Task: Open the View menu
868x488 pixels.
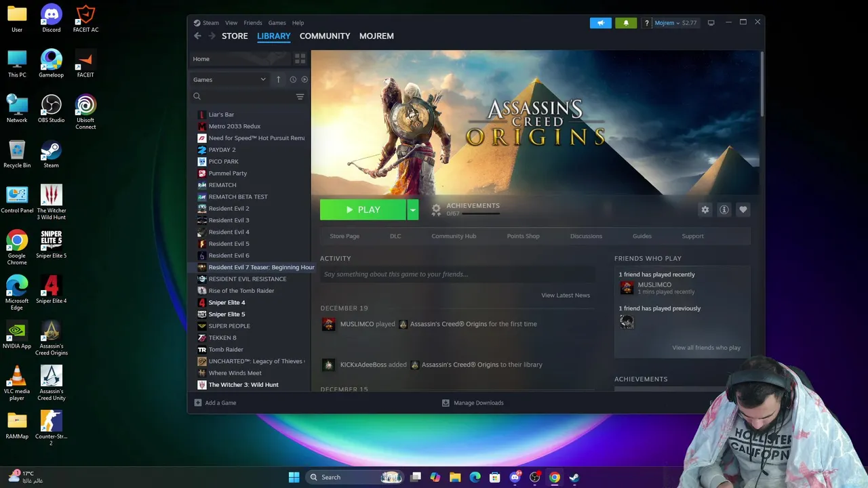Action: (231, 23)
